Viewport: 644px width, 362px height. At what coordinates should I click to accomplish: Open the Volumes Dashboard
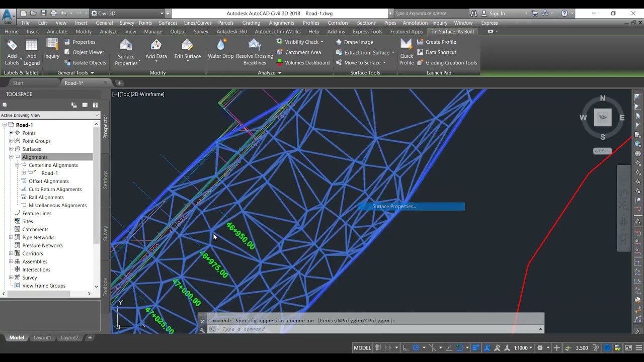(x=303, y=63)
